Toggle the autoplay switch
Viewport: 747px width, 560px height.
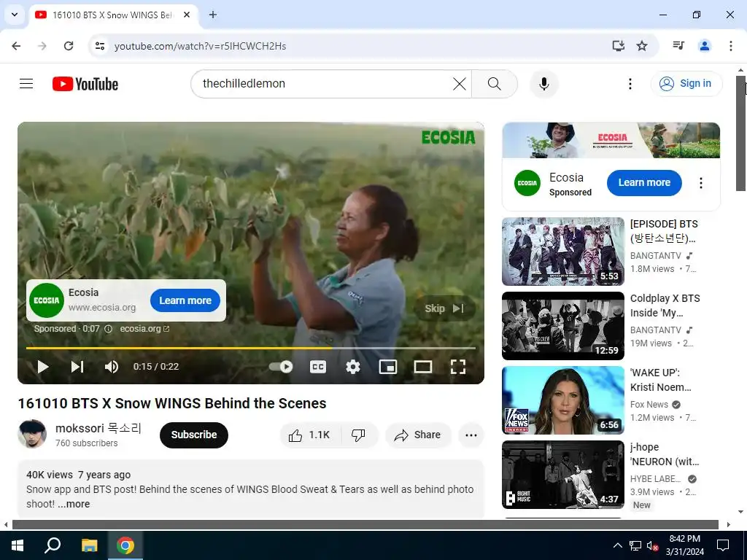pyautogui.click(x=281, y=367)
